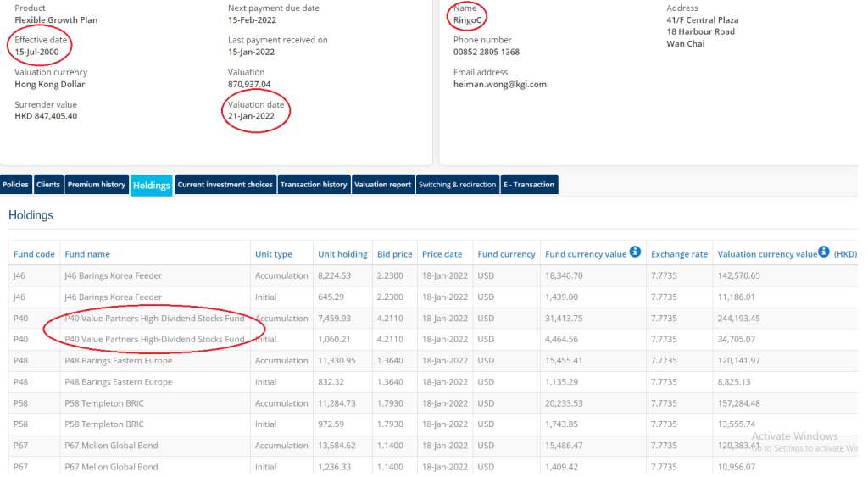Click the Price date column header
This screenshot has height=477, width=868.
click(442, 254)
